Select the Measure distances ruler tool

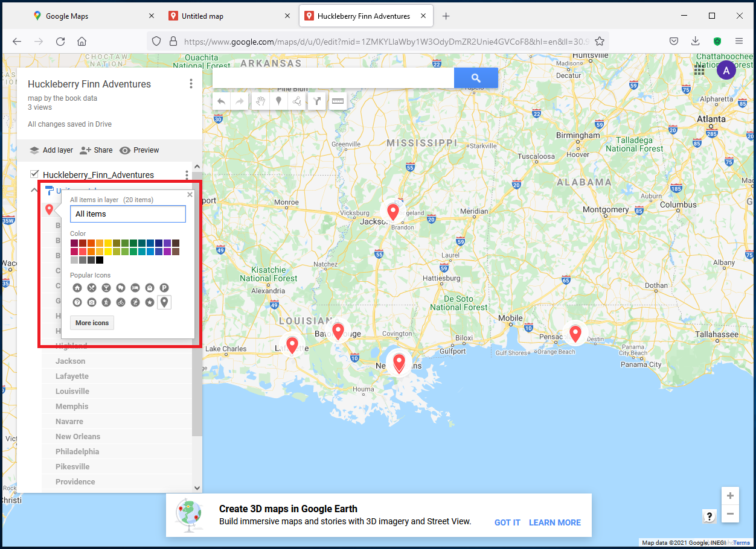[338, 101]
